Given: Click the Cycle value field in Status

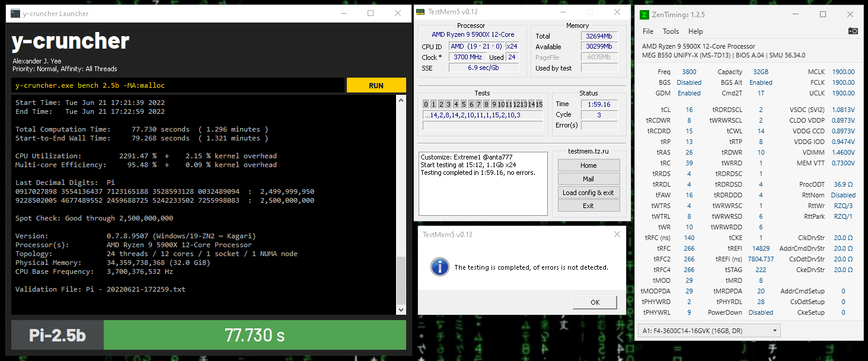Looking at the screenshot, I should click(x=599, y=114).
